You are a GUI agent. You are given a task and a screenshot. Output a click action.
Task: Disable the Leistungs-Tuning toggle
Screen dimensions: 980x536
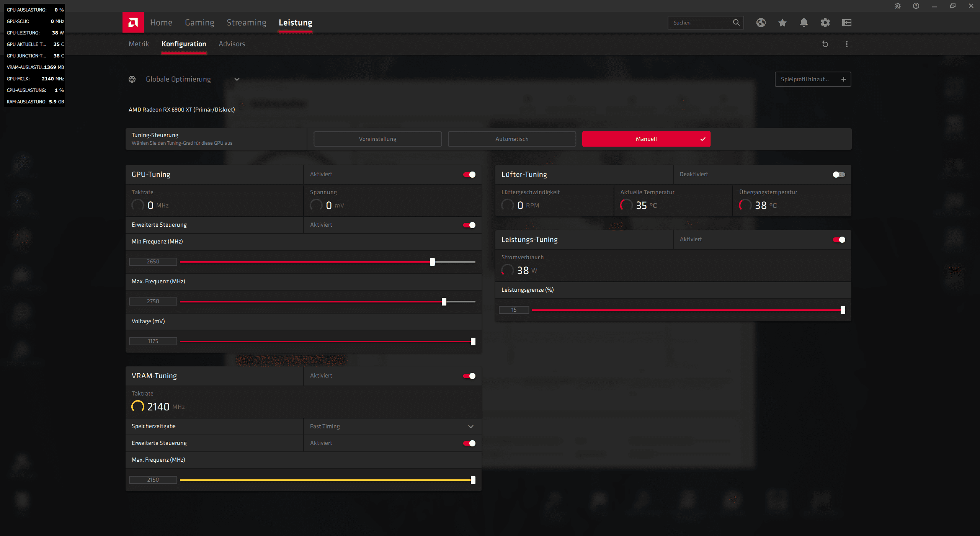(x=839, y=240)
